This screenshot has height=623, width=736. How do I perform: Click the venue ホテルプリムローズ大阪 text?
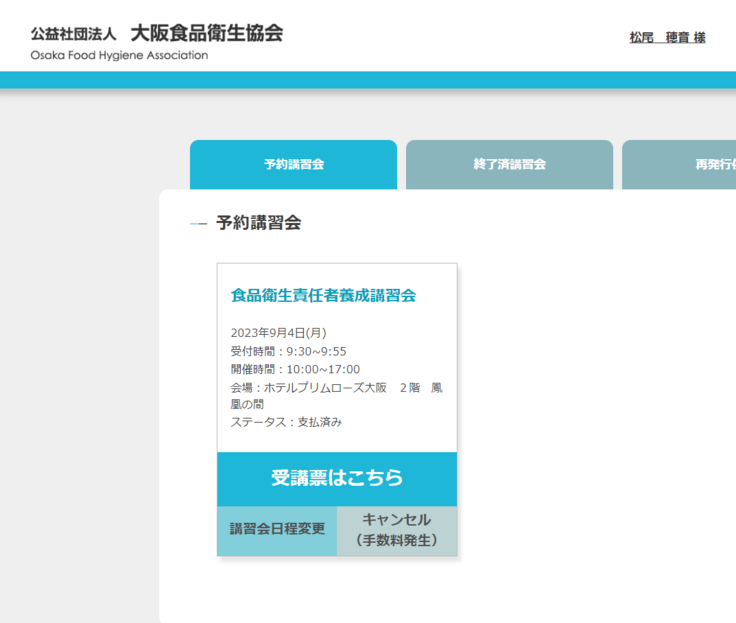[324, 387]
